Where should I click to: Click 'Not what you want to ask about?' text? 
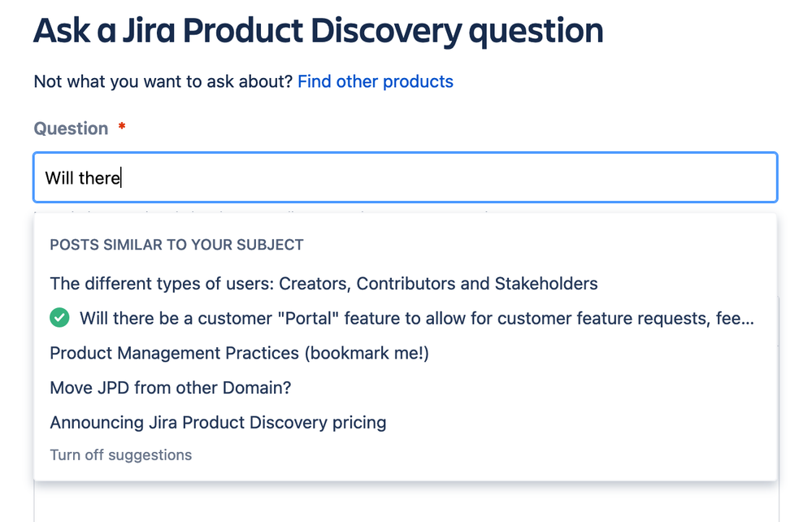[x=163, y=81]
